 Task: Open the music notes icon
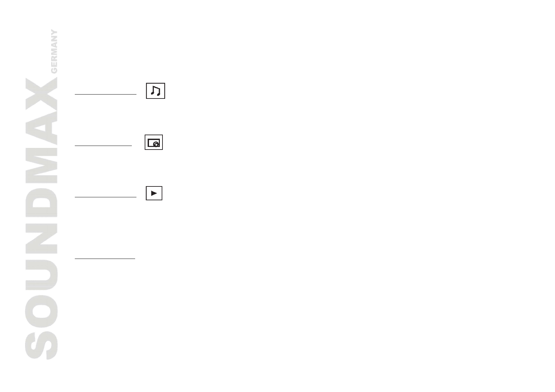pyautogui.click(x=156, y=91)
